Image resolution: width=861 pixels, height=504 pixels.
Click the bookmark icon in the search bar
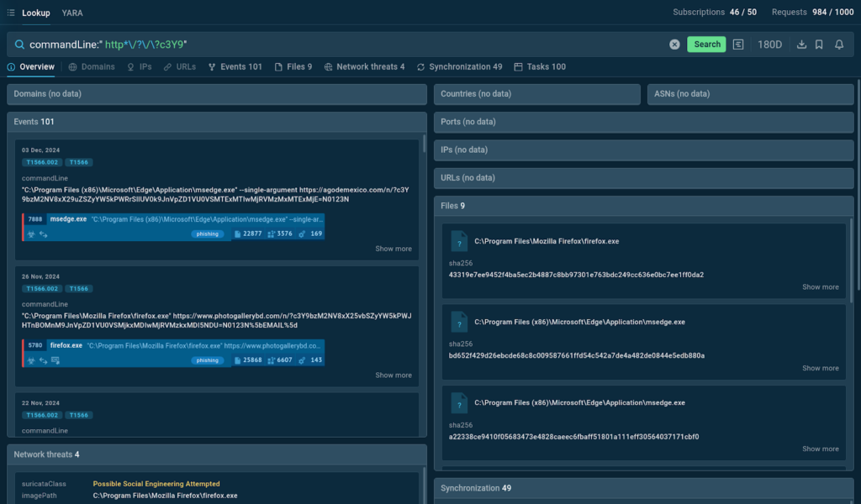click(819, 45)
